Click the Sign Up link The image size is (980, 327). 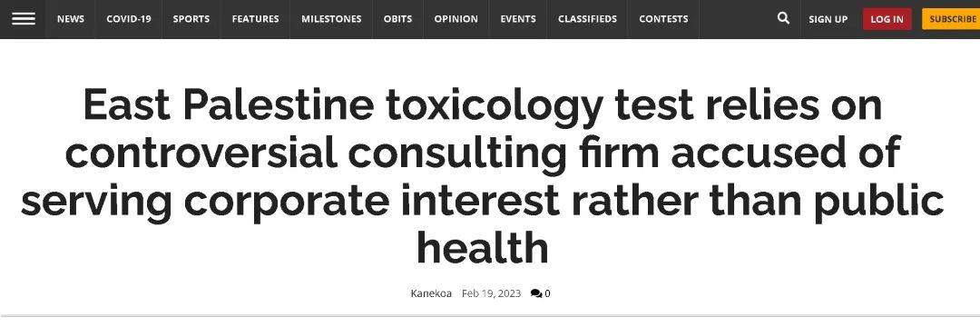[828, 19]
